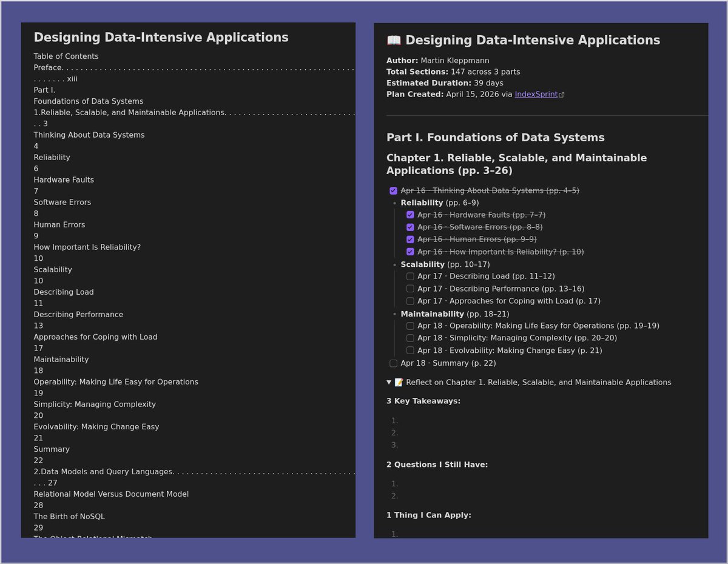728x564 pixels.
Task: Click the external link icon beside IndexSprint
Action: [x=562, y=95]
